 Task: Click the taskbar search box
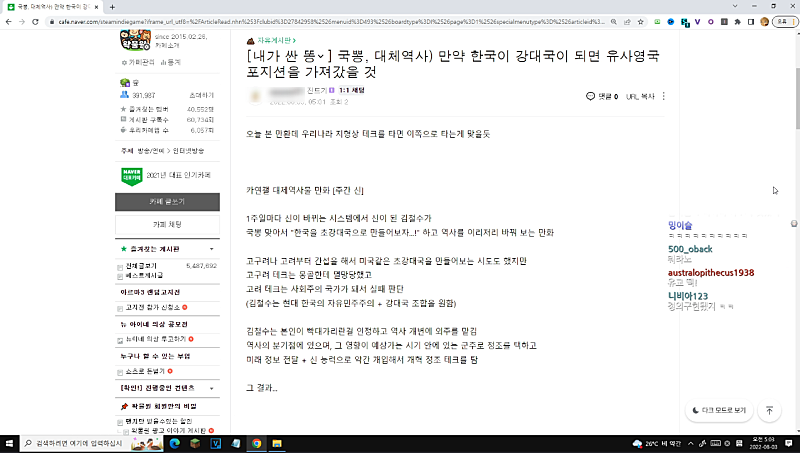[92, 443]
